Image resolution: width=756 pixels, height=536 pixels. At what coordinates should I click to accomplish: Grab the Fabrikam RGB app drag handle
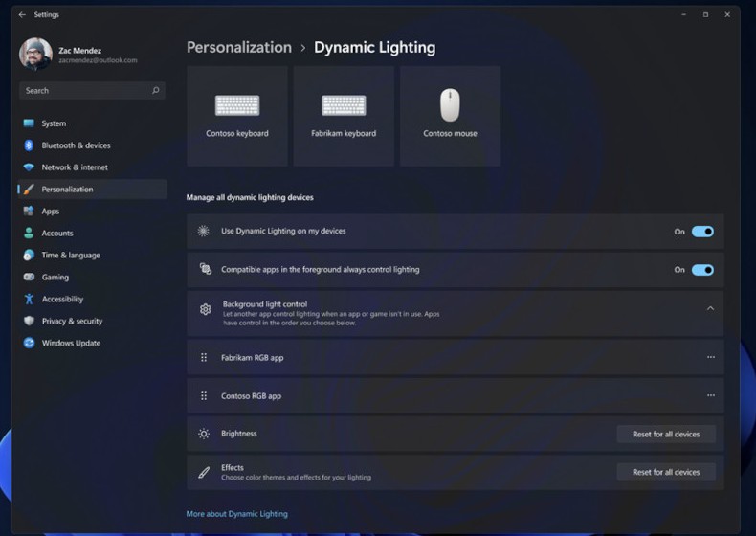204,358
